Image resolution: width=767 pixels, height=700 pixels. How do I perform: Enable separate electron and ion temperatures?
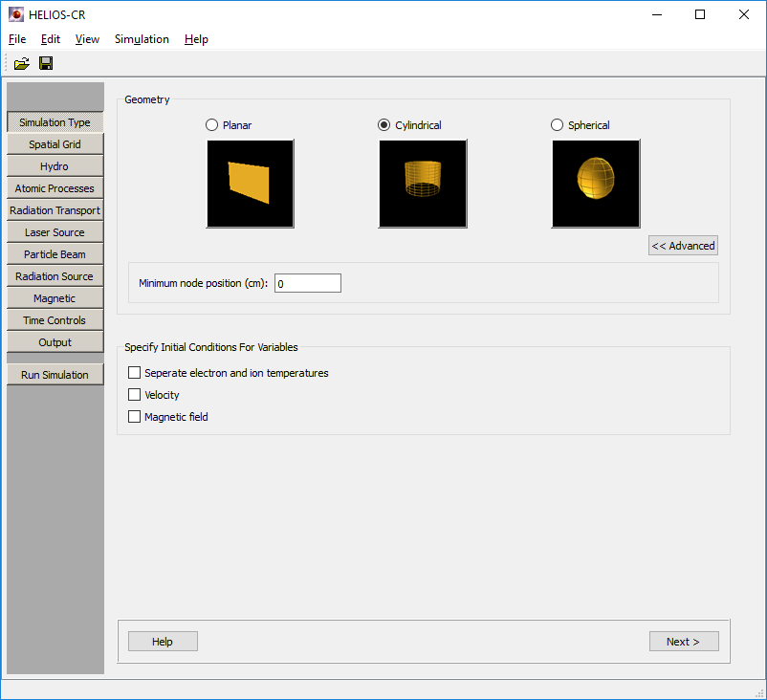[135, 373]
